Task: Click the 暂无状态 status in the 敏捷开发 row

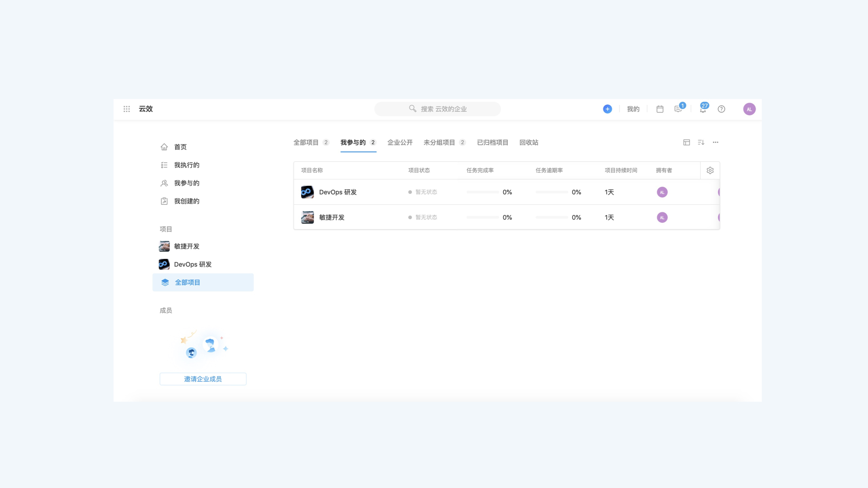Action: (423, 217)
